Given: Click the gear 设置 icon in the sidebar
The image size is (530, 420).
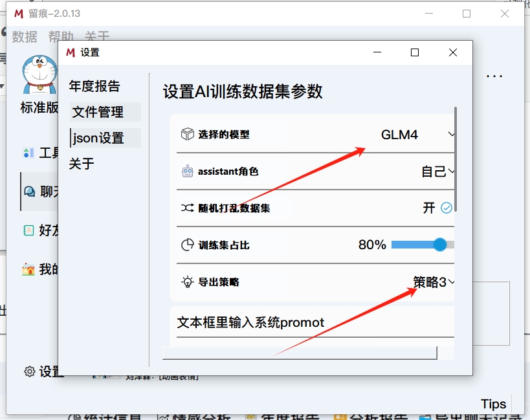Looking at the screenshot, I should click(x=29, y=371).
